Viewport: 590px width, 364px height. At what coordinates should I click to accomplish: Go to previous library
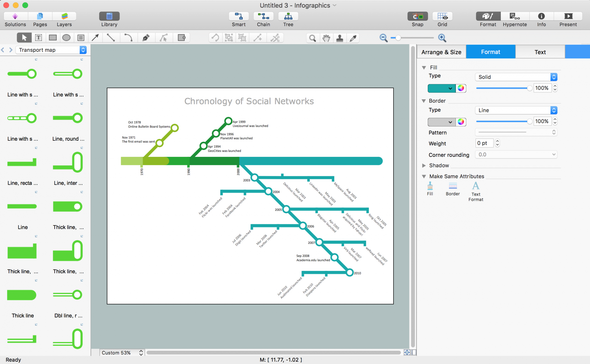click(3, 50)
